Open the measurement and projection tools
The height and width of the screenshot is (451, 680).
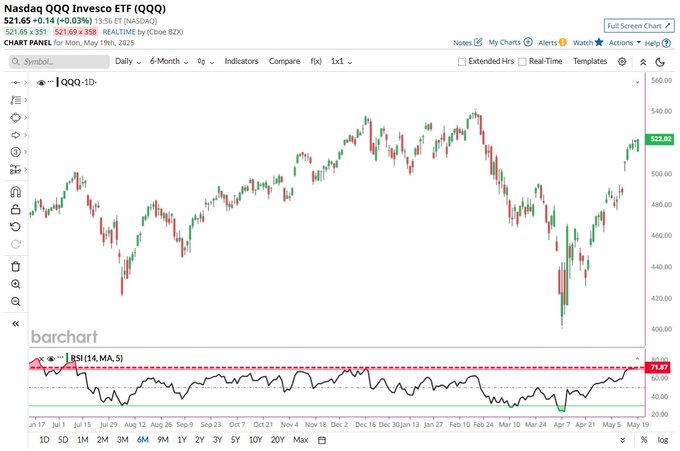[16, 170]
